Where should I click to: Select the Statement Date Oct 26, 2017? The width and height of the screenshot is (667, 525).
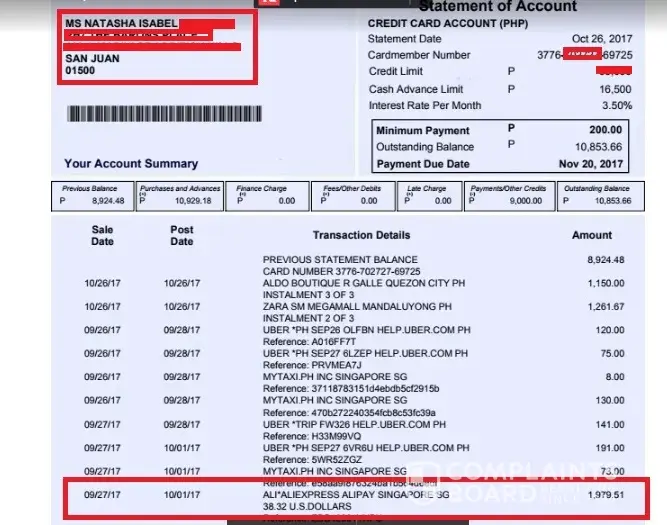coord(602,39)
